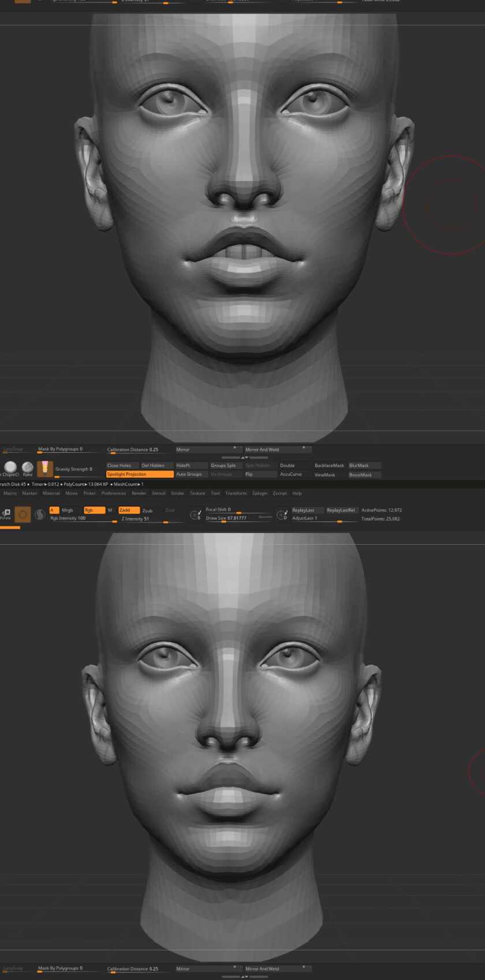The image size is (485, 980).
Task: Click the orange ring icon beside Rotate
Action: pyautogui.click(x=23, y=514)
